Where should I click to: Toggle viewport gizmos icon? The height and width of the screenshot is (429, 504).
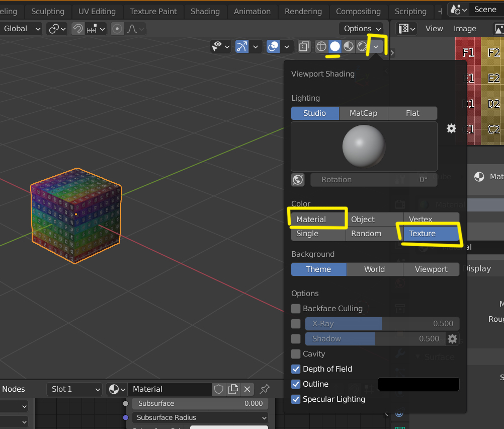[242, 47]
